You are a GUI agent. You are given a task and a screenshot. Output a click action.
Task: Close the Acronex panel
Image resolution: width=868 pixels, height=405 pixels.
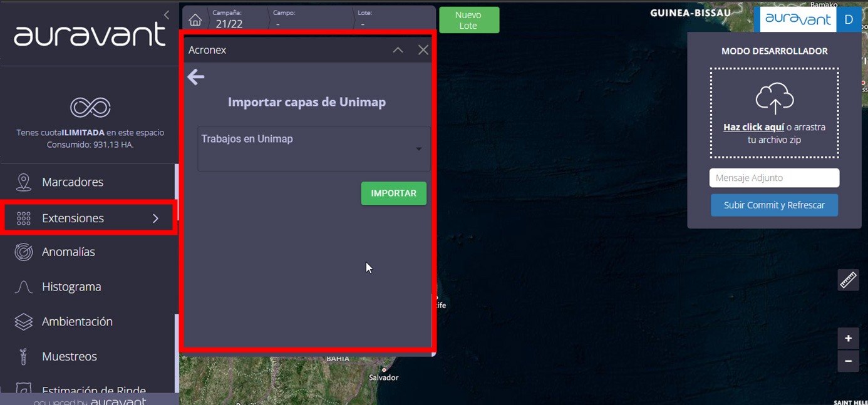pyautogui.click(x=423, y=50)
